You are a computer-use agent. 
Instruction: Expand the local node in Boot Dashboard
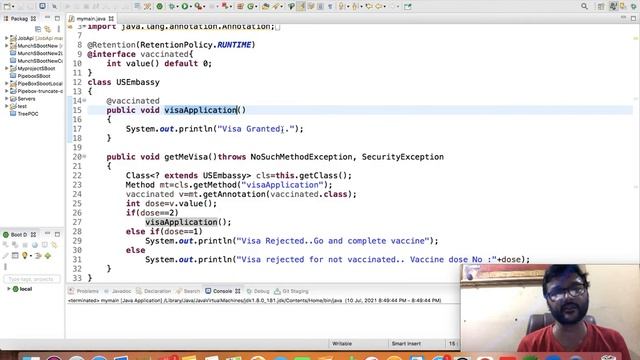(x=9, y=289)
